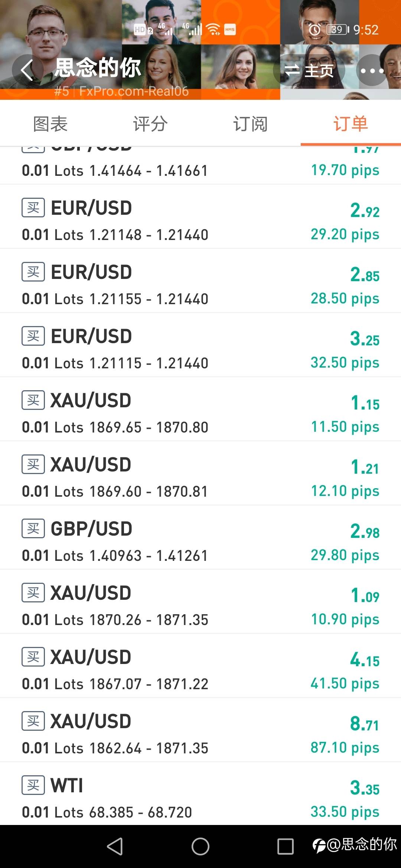401x868 pixels.
Task: Tap the 买 icon on the EUR/USD 1.21115 order
Action: coord(33,336)
